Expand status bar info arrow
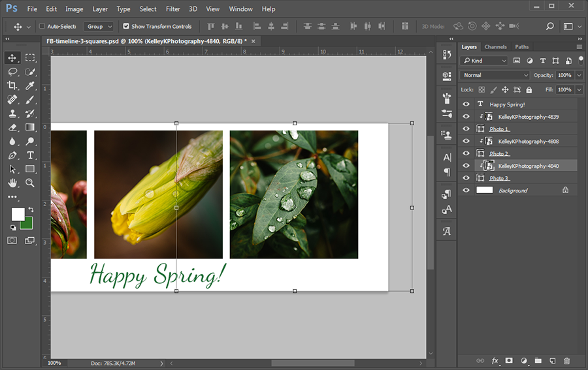The width and height of the screenshot is (588, 370). click(161, 363)
